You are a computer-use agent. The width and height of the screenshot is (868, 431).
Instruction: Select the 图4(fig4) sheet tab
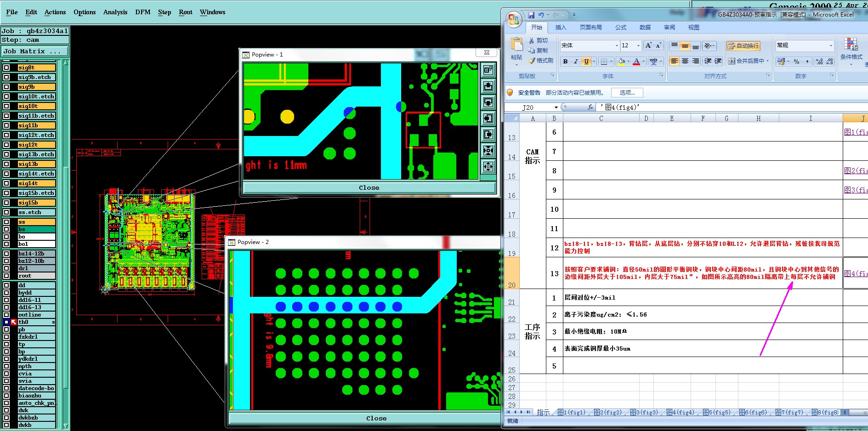[681, 412]
